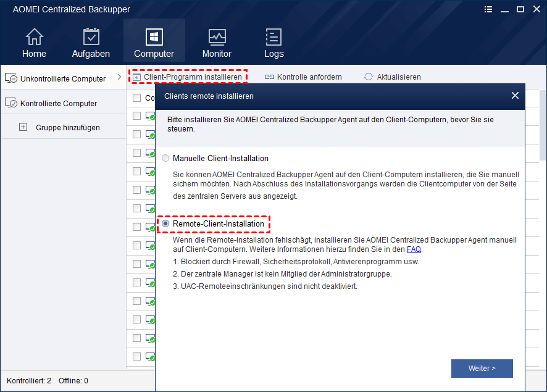The width and height of the screenshot is (547, 392).
Task: Click the Client-Programm installieren download icon
Action: (137, 77)
